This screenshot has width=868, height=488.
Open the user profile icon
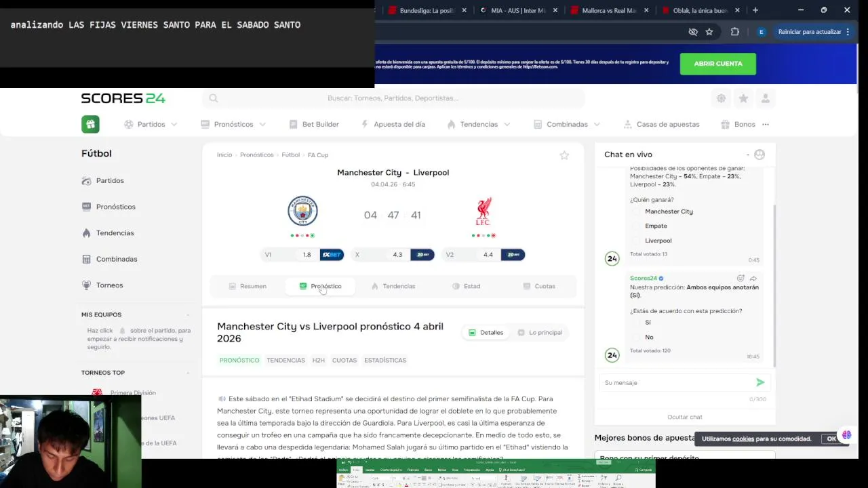(x=766, y=98)
